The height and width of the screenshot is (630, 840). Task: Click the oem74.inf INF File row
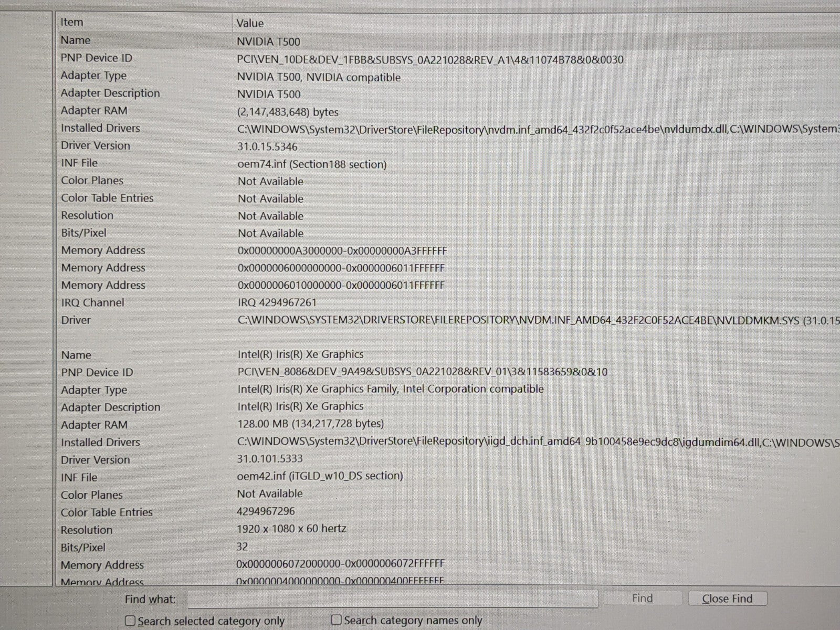(312, 164)
